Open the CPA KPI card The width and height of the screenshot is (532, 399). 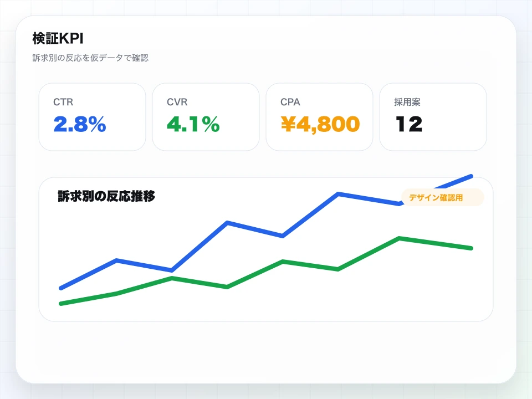coord(319,117)
